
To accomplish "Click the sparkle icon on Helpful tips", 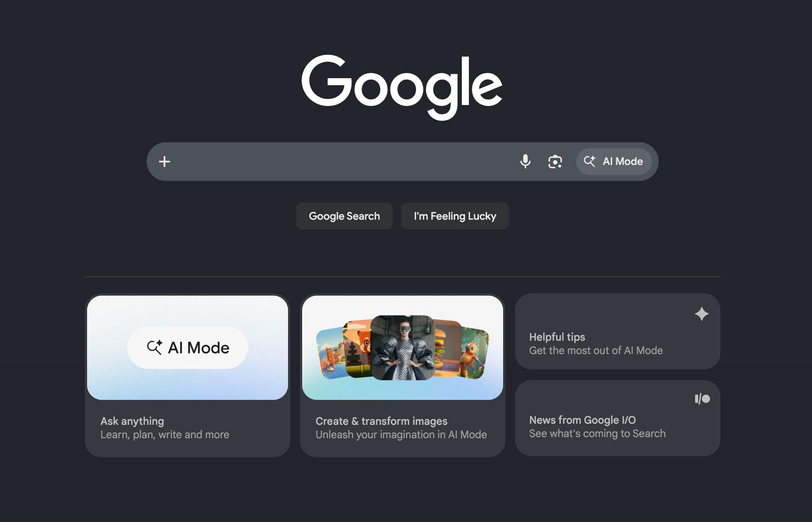I will tap(701, 314).
